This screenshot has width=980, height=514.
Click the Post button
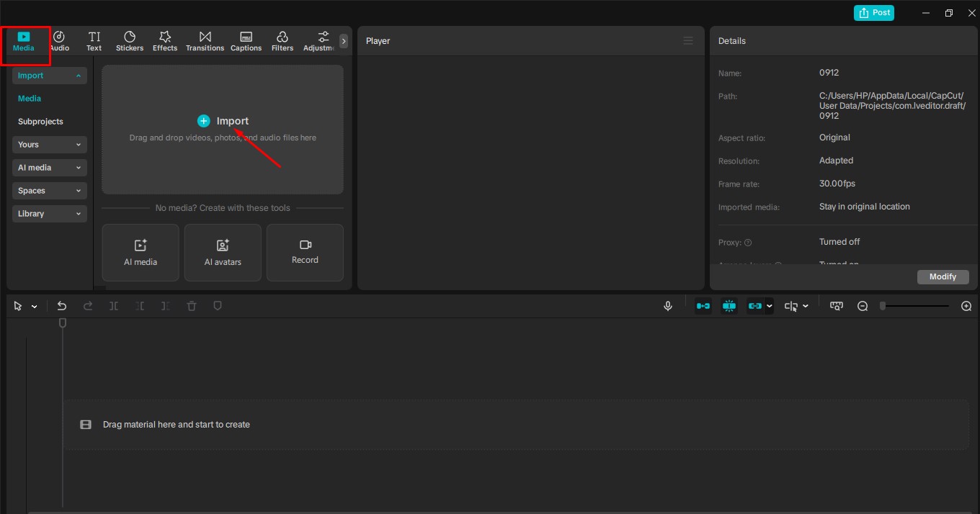tap(874, 12)
